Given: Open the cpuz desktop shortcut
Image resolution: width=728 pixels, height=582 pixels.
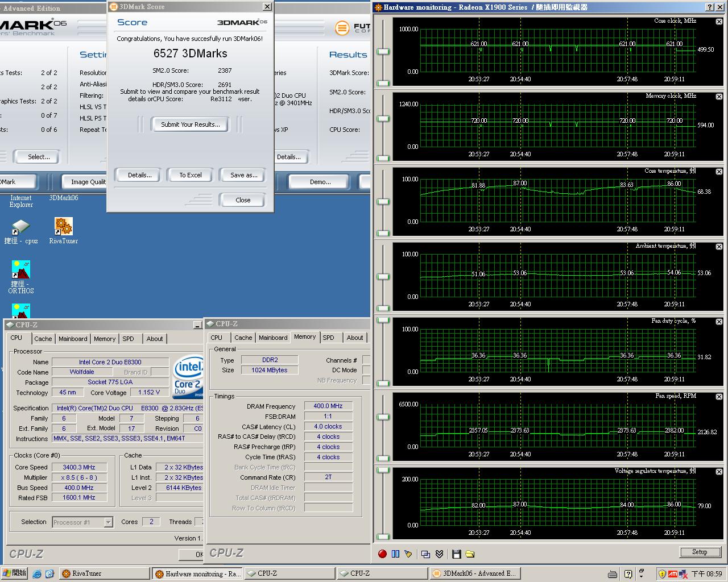Looking at the screenshot, I should 21,232.
